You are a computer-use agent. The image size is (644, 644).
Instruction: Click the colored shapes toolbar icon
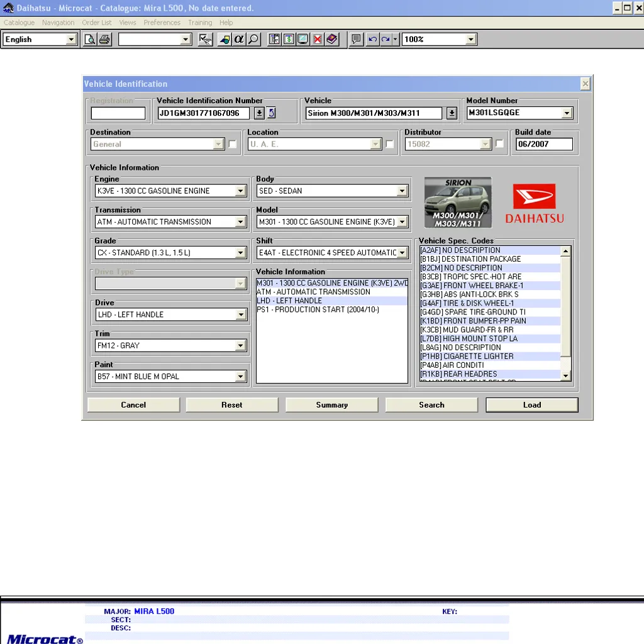pyautogui.click(x=225, y=40)
